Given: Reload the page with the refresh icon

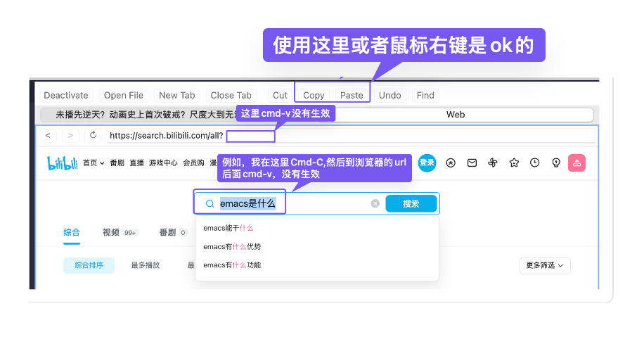Looking at the screenshot, I should point(93,135).
